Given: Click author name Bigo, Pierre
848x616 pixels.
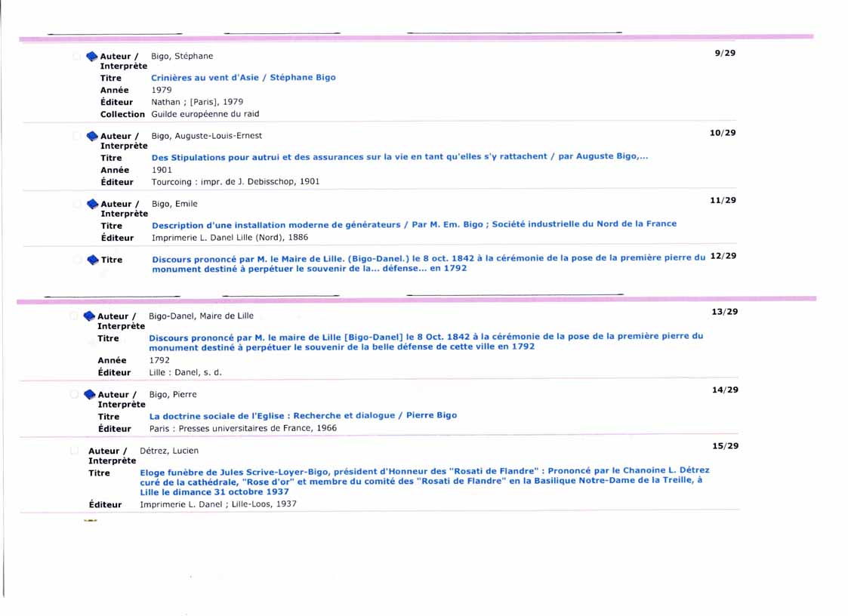Looking at the screenshot, I should pyautogui.click(x=173, y=395).
